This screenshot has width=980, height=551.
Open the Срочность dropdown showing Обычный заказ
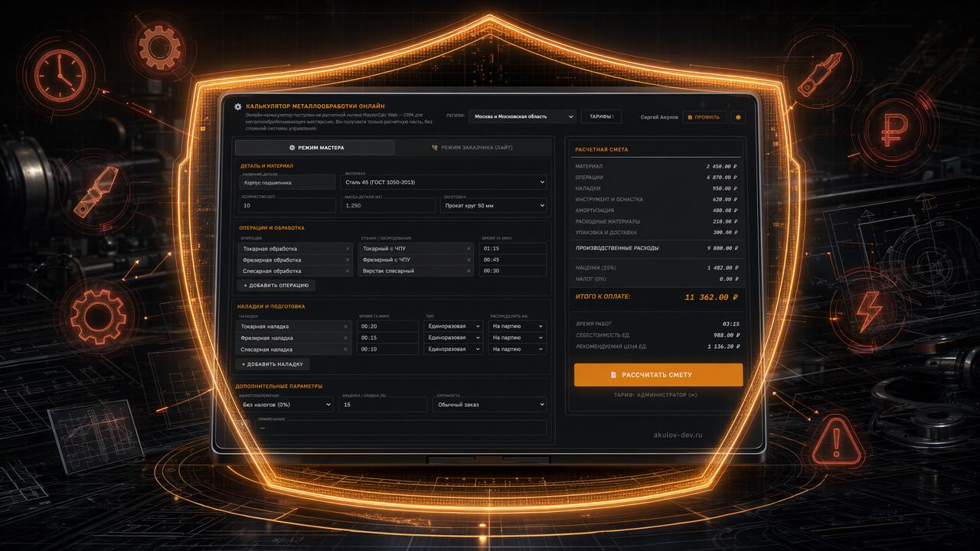[489, 404]
